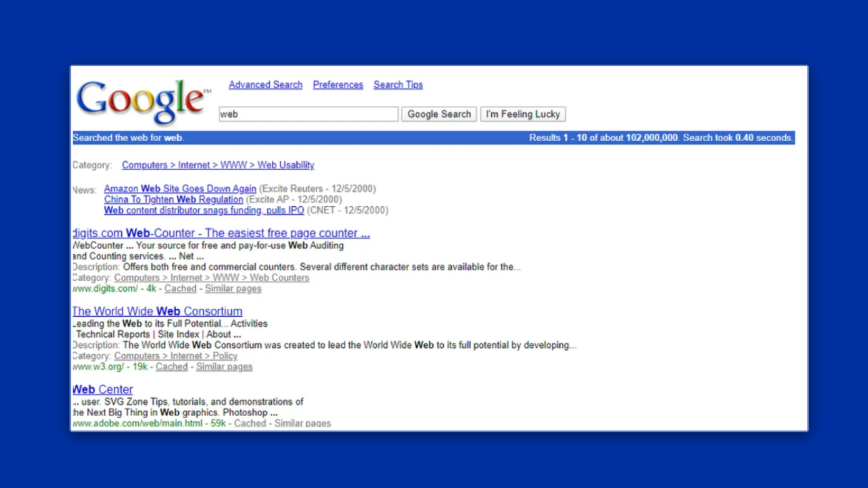This screenshot has width=868, height=488.
Task: Click the 'www.w3.org/ - 19k' text
Action: [110, 367]
